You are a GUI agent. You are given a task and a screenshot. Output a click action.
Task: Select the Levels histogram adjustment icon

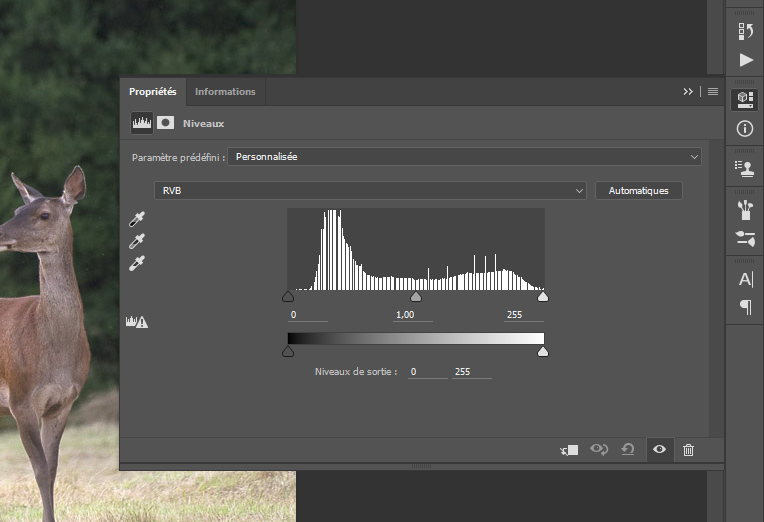pyautogui.click(x=142, y=123)
